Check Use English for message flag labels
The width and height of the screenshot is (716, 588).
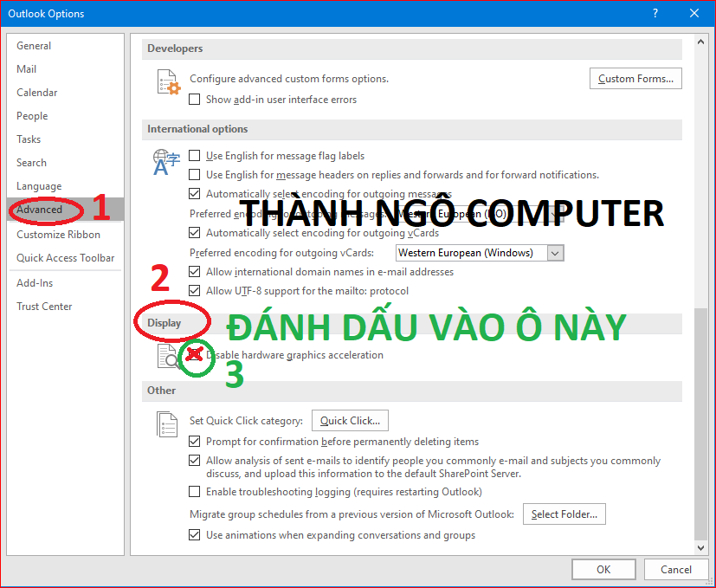[195, 156]
